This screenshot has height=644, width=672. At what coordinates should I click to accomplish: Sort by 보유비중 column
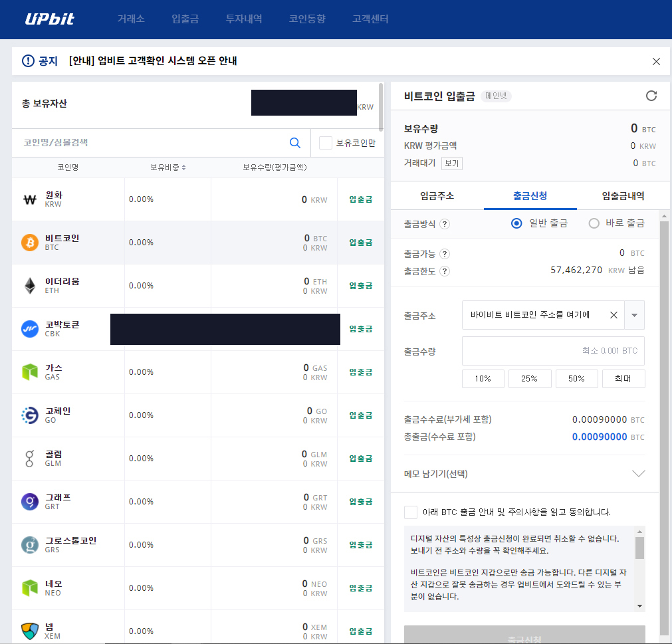click(168, 167)
